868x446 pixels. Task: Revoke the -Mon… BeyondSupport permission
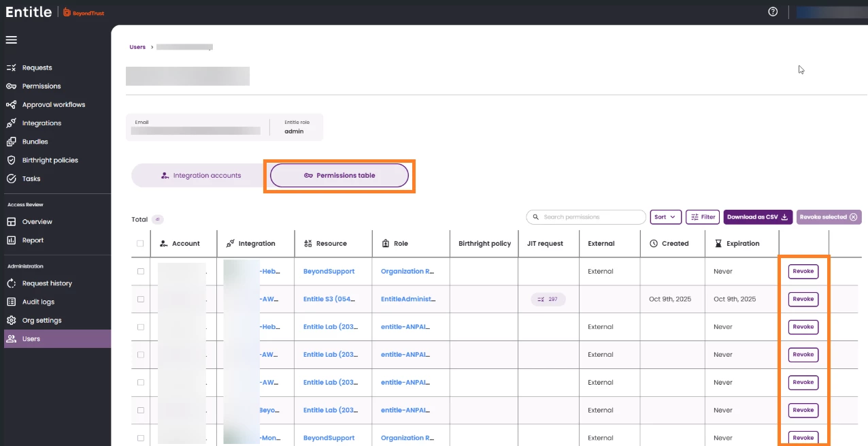pyautogui.click(x=803, y=437)
